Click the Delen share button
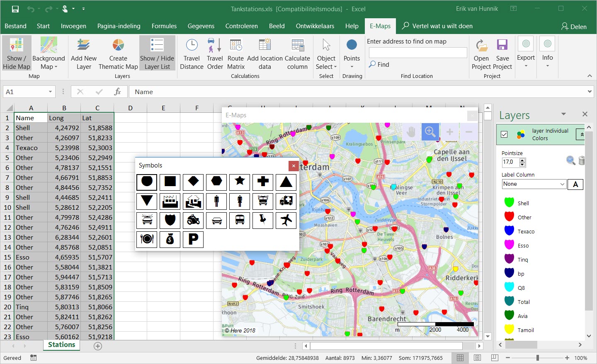This screenshot has width=597, height=364. [574, 26]
